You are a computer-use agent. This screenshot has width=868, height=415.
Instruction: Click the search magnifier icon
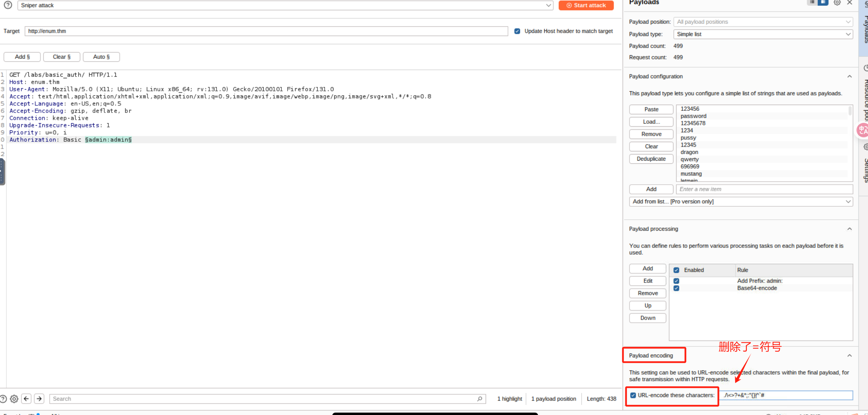(x=479, y=399)
